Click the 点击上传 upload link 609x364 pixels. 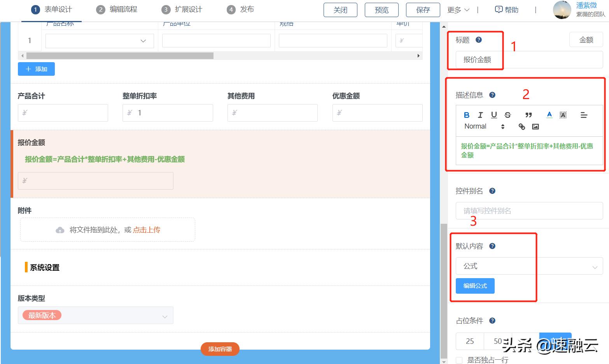pyautogui.click(x=147, y=230)
